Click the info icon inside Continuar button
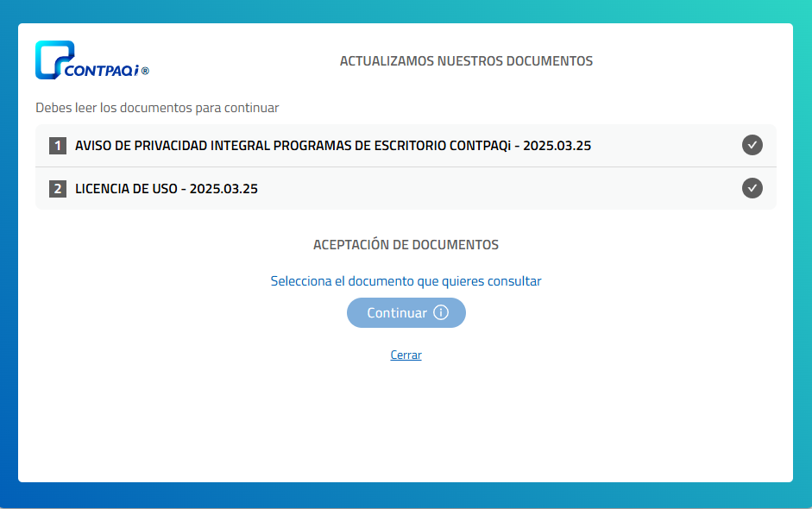 click(x=439, y=312)
